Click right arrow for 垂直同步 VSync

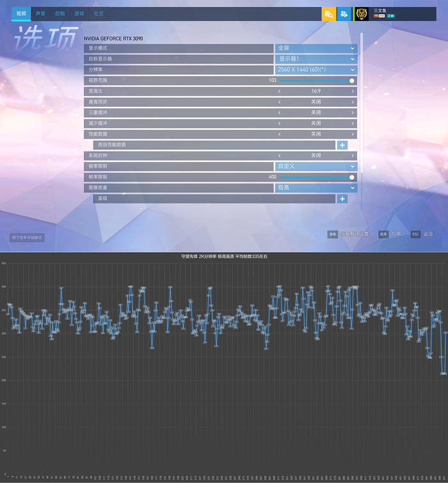pos(353,102)
